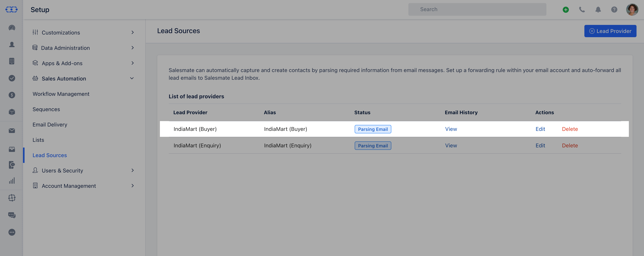Select Lead Sources in the setup menu
The image size is (644, 256).
coord(49,155)
